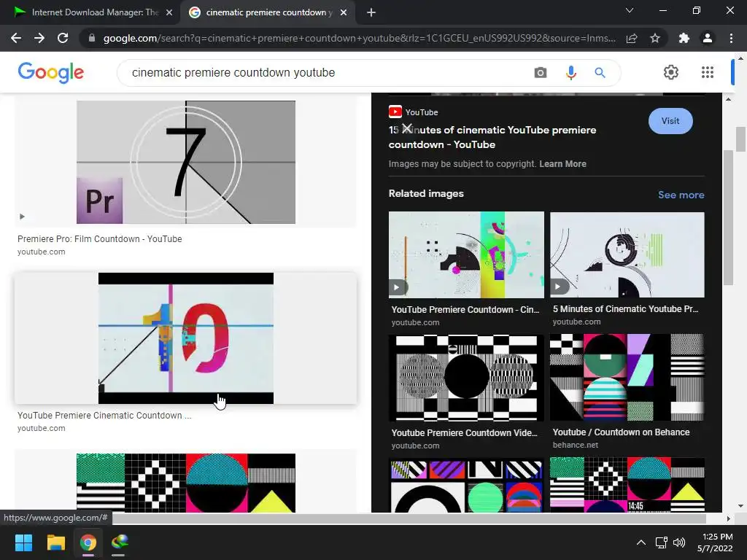
Task: Click See more related images
Action: 681,195
